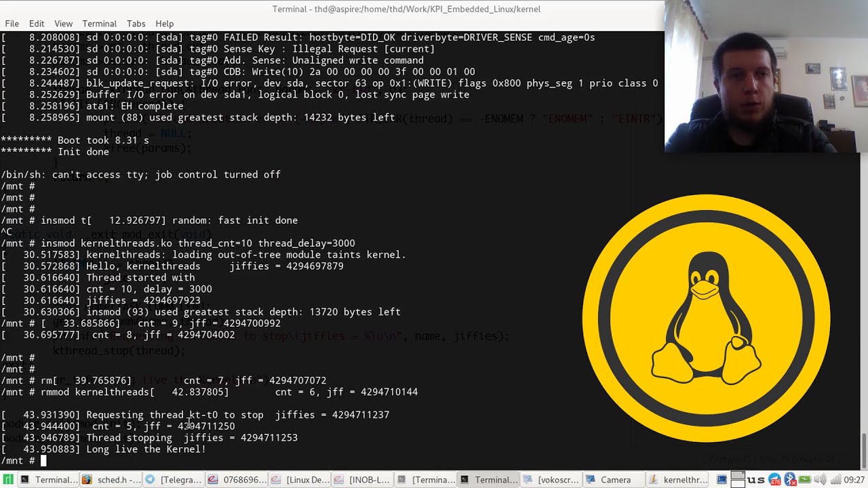Open the Camera taskbar window
The width and height of the screenshot is (868, 488).
(x=615, y=480)
